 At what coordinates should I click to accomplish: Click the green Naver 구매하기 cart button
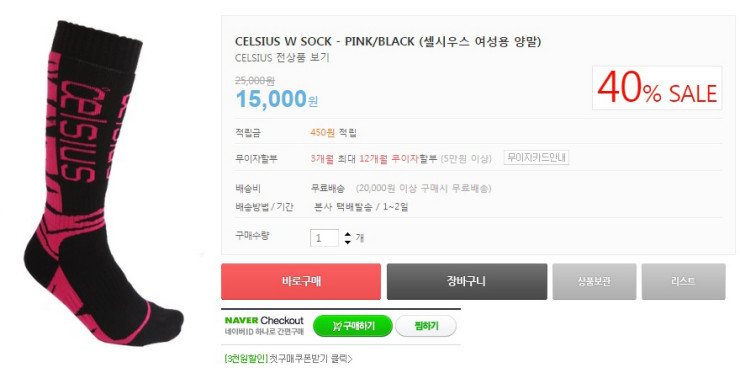click(353, 326)
